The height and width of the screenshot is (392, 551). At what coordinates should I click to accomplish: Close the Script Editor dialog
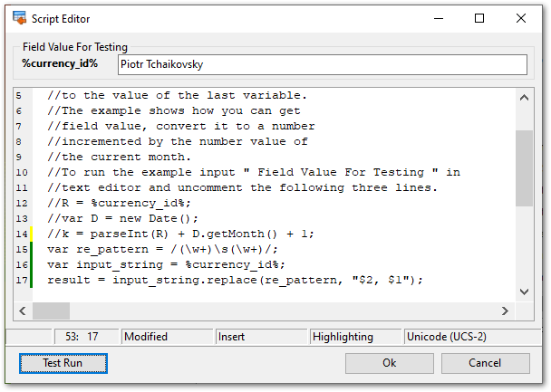point(521,18)
